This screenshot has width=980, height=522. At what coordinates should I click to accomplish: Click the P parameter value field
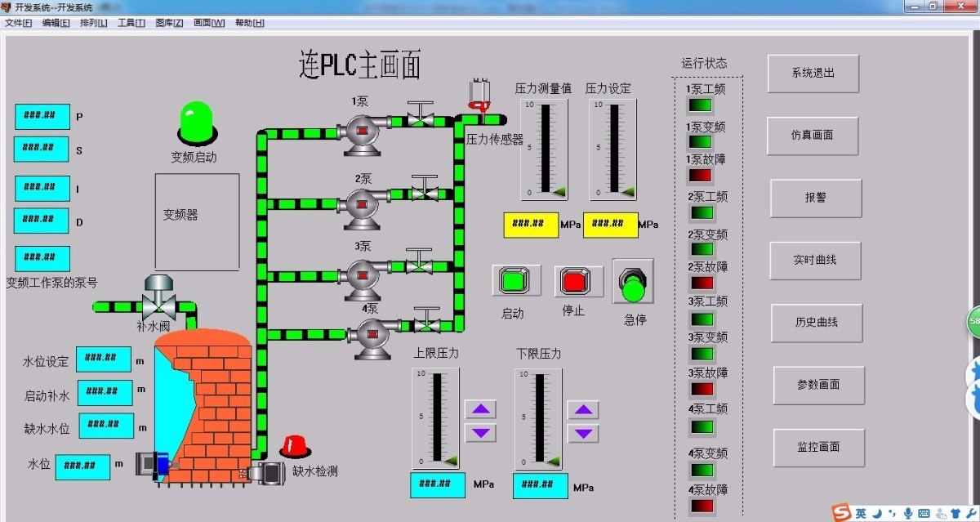[x=42, y=116]
